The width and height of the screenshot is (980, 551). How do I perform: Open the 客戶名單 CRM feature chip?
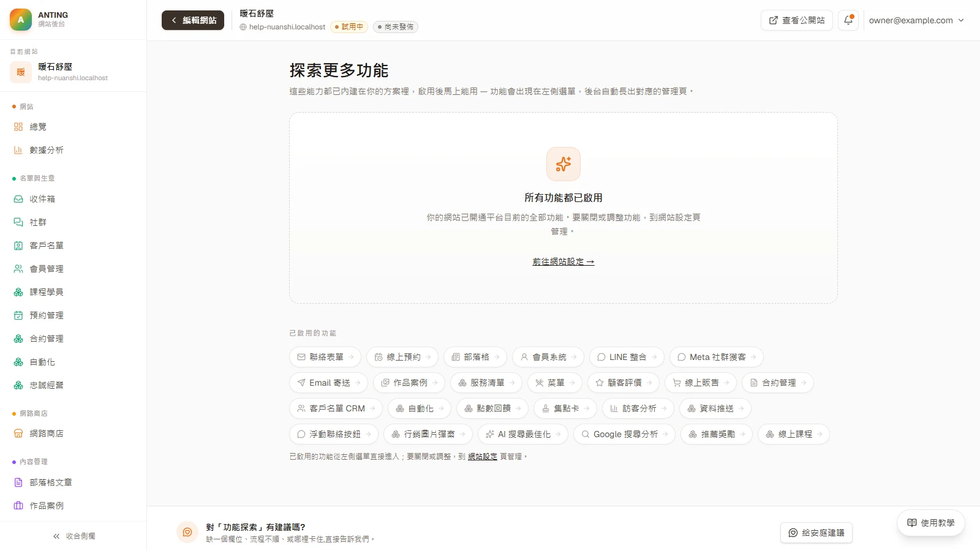[x=336, y=408]
